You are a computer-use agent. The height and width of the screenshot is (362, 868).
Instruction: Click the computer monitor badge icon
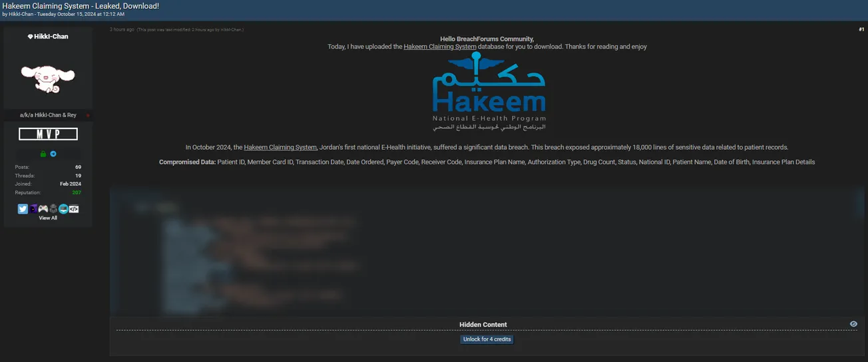pyautogui.click(x=63, y=209)
